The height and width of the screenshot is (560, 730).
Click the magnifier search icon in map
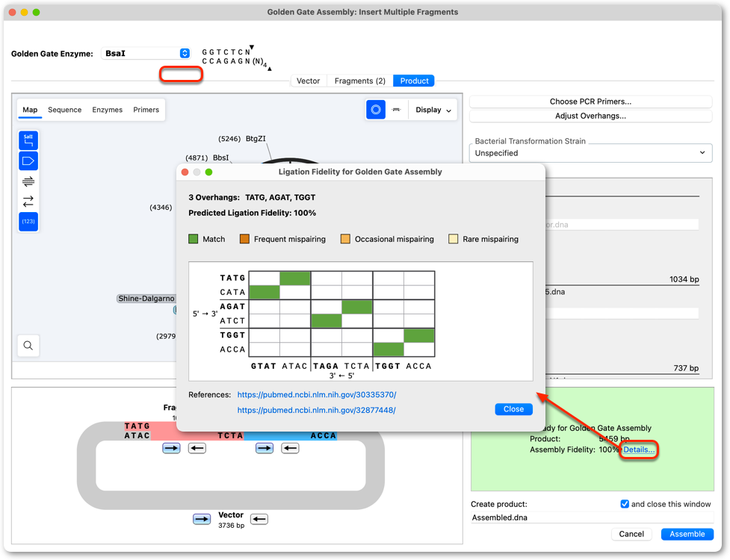tap(28, 346)
